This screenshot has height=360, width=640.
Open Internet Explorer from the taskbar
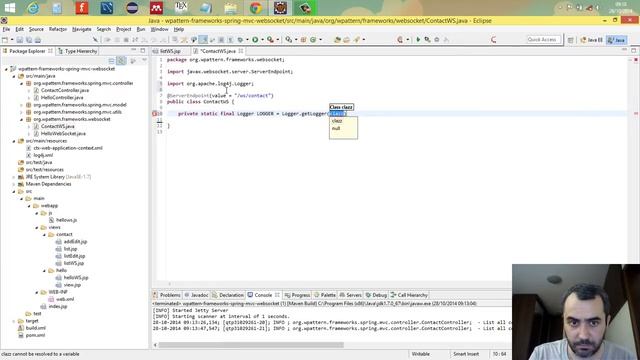(33, 8)
